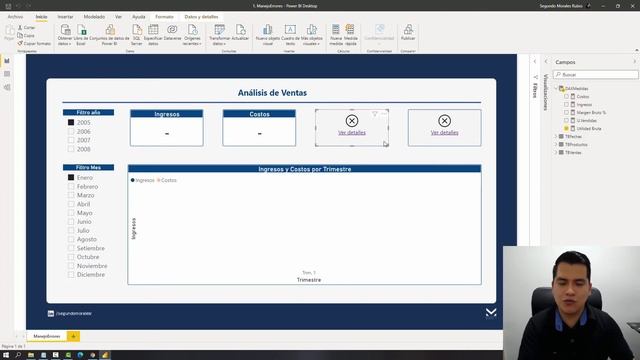This screenshot has width=640, height=360.
Task: Select the Modelado ribbon tab
Action: [94, 17]
